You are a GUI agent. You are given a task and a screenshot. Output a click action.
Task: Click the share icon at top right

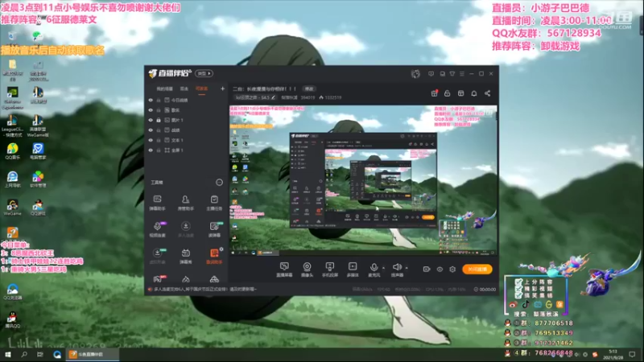coord(488,93)
